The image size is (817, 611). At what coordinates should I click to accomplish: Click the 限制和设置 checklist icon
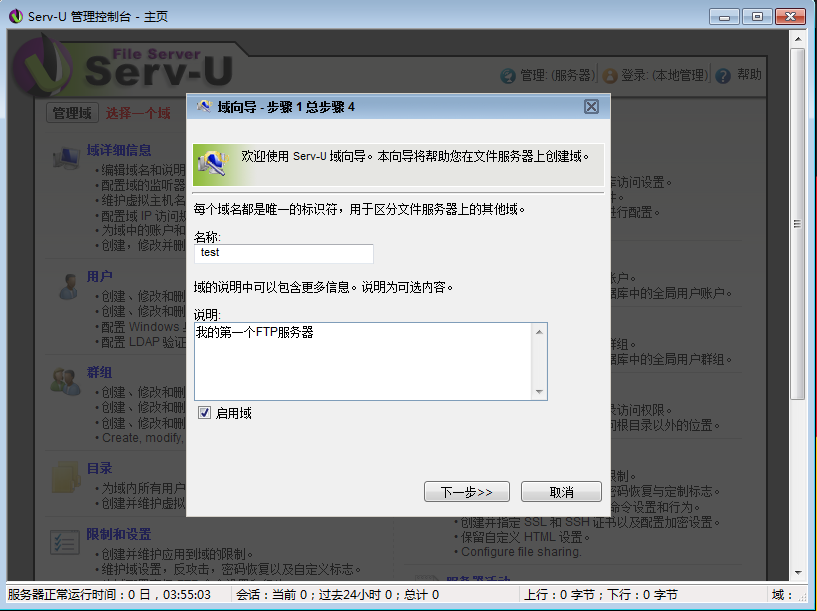tap(65, 542)
